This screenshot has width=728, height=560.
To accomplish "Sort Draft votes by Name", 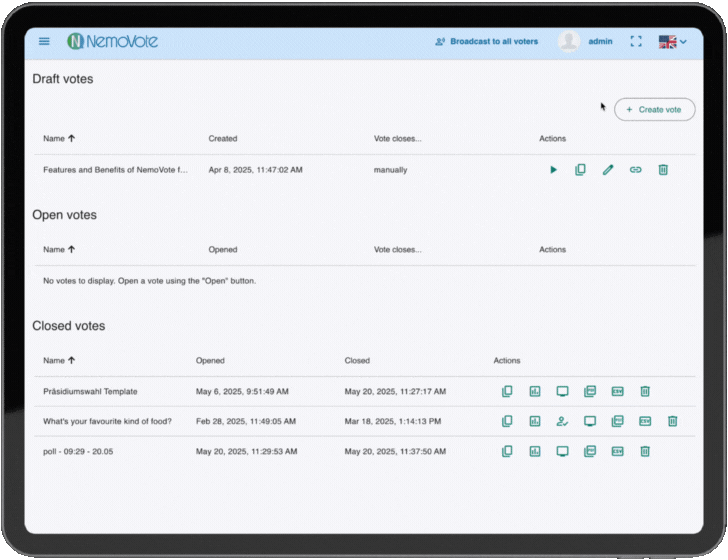I will coord(59,138).
